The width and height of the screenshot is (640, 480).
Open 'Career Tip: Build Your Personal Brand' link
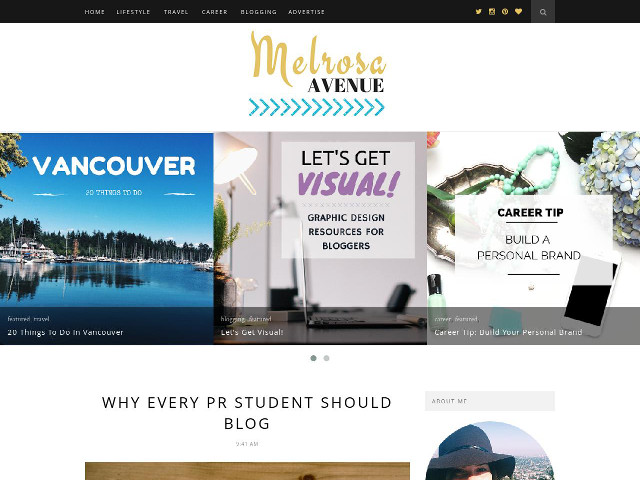(508, 332)
